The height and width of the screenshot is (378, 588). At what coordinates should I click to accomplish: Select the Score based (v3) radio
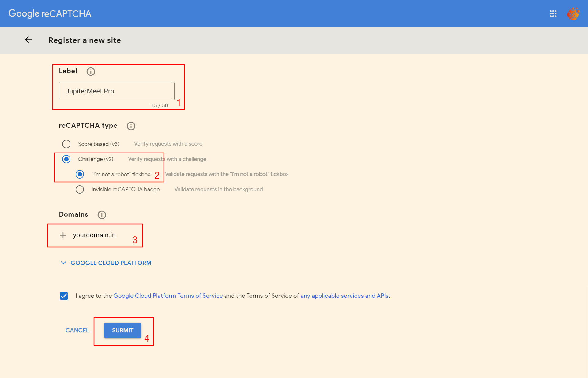66,144
